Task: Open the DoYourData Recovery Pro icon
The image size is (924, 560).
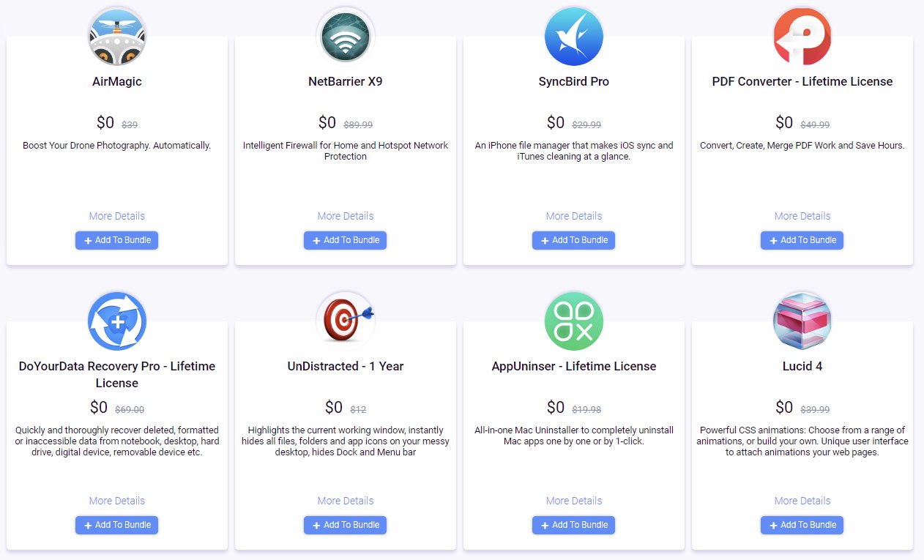Action: coord(117,321)
